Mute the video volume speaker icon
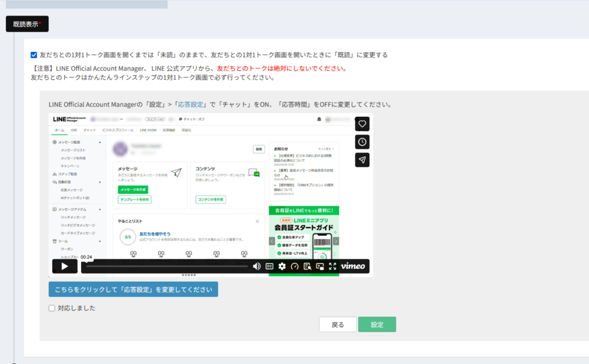This screenshot has height=364, width=589. (x=257, y=266)
